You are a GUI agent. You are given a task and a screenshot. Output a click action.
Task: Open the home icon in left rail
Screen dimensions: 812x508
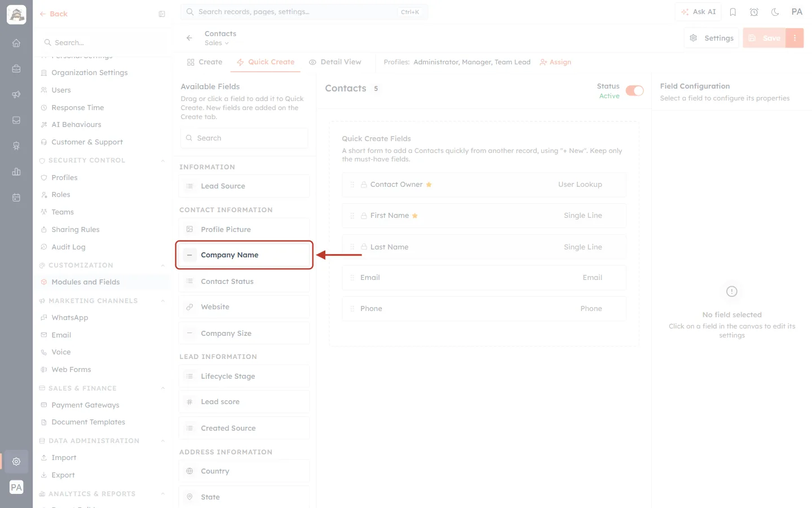(x=16, y=43)
